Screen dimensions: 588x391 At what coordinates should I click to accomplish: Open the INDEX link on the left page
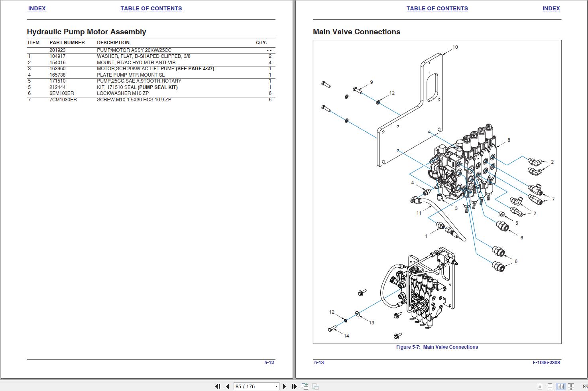(x=37, y=8)
